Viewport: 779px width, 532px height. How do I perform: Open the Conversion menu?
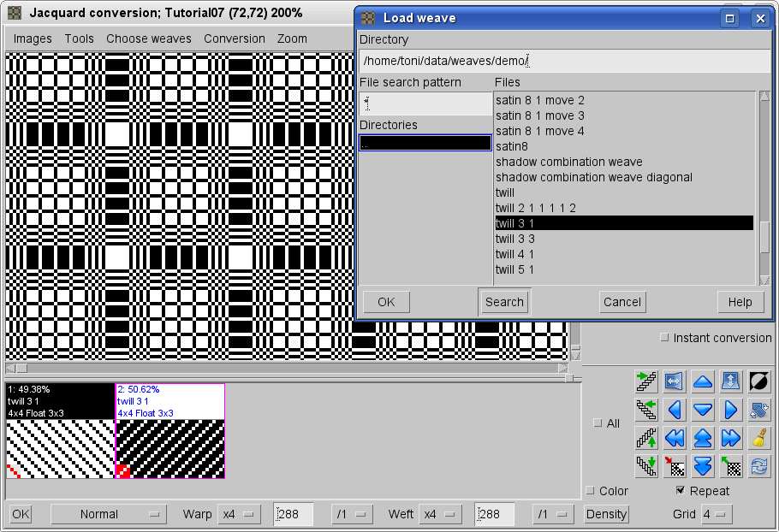pyautogui.click(x=235, y=38)
